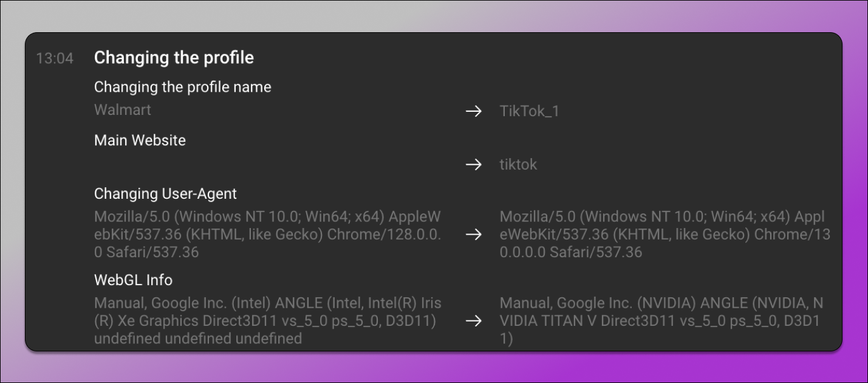
Task: Click the arrow in the User-Agent row
Action: [473, 235]
